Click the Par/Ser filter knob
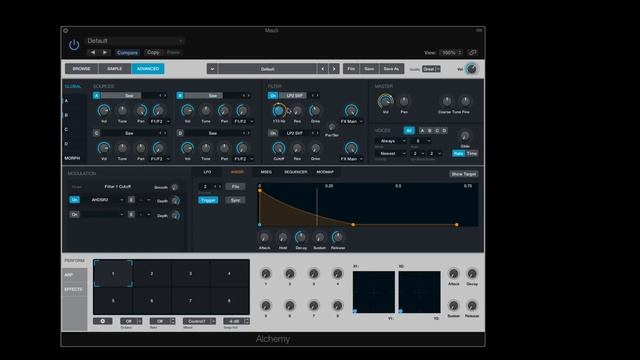 coord(332,127)
